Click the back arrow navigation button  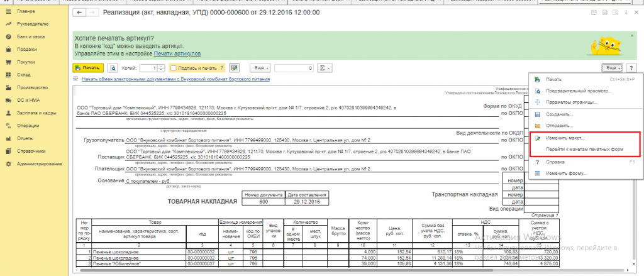click(x=79, y=13)
